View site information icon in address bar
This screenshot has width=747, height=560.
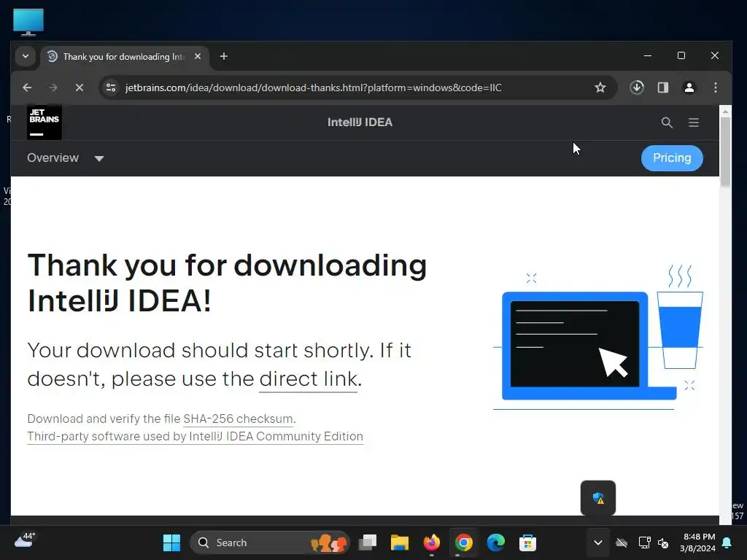[111, 87]
